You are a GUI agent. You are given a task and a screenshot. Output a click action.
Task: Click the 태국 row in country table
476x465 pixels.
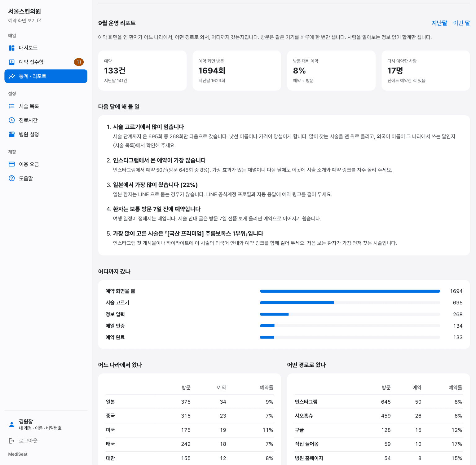tap(190, 444)
